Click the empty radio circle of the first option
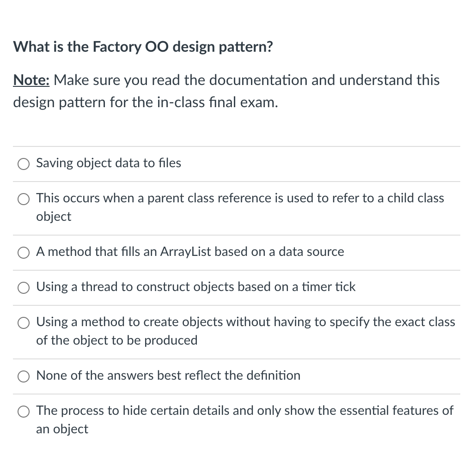The width and height of the screenshot is (476, 449). (24, 164)
